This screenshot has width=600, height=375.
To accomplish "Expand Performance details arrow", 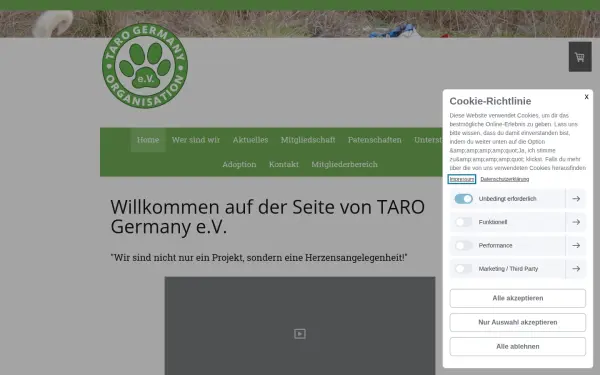I will pos(576,245).
